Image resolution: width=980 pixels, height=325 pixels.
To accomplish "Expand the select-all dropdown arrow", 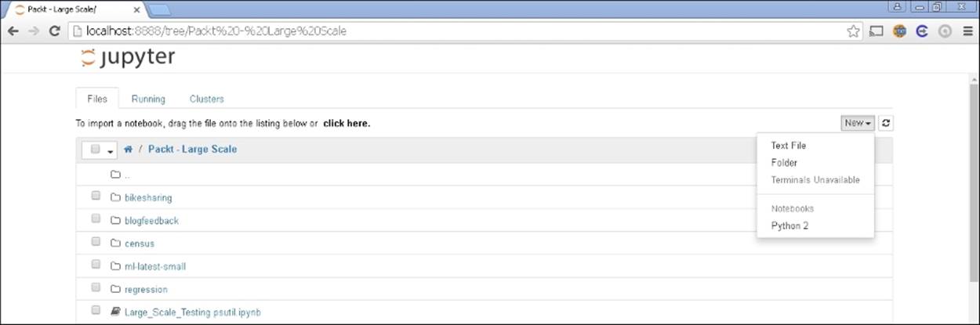I will pyautogui.click(x=111, y=150).
